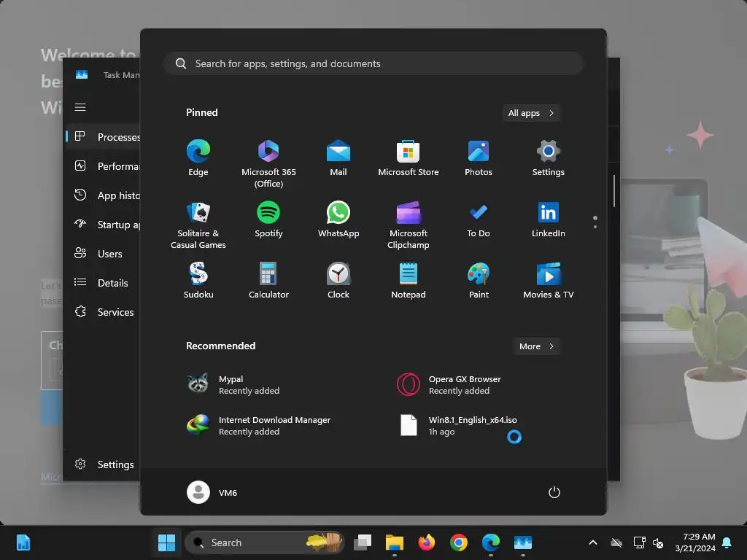
Task: Open Calculator
Action: point(268,281)
